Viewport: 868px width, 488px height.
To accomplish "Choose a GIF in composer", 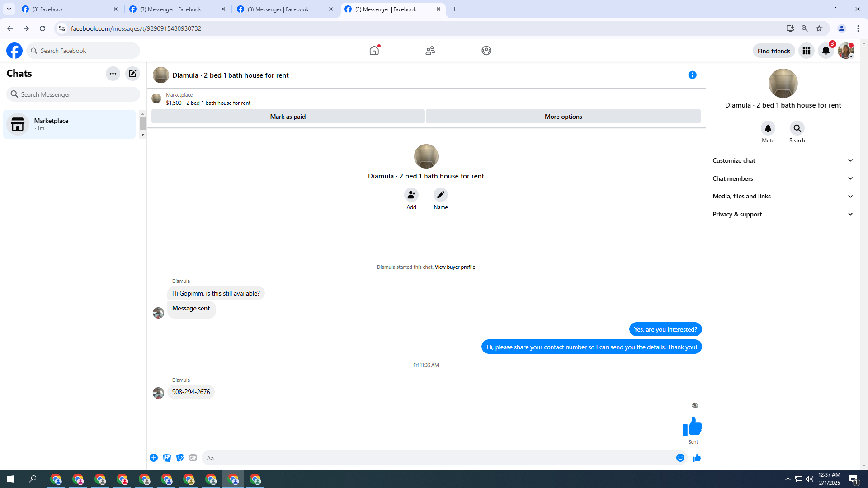I will pyautogui.click(x=193, y=458).
